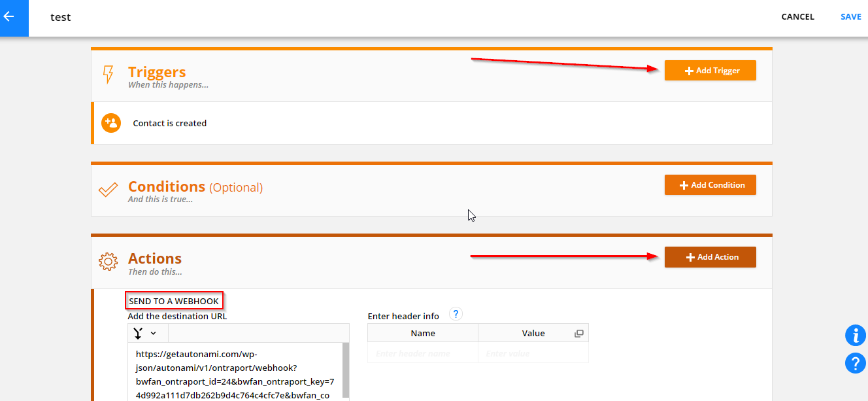Click the Triggers lightning bolt icon
The width and height of the screenshot is (868, 401).
click(108, 75)
